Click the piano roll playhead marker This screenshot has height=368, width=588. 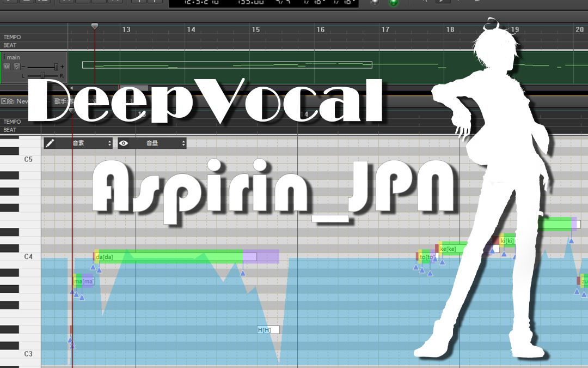72,111
